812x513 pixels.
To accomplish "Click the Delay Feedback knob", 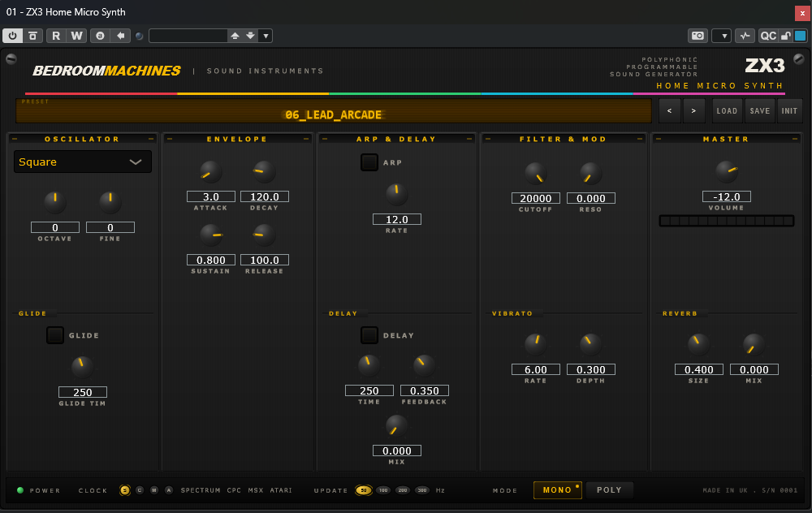I will point(425,365).
